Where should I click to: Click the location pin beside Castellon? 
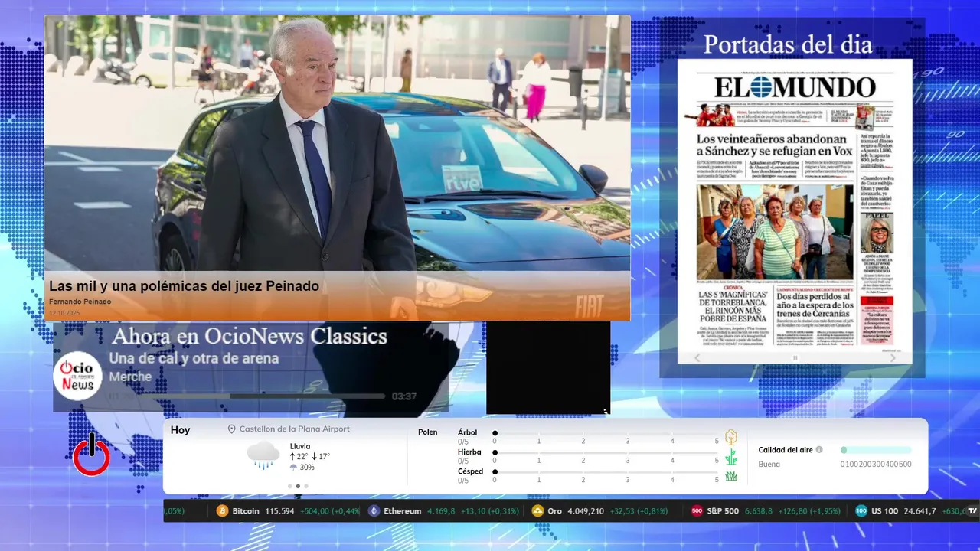(232, 429)
